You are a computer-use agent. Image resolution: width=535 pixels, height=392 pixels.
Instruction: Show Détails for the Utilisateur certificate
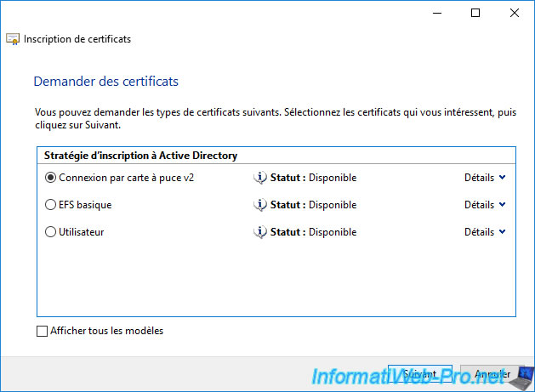[x=485, y=232]
